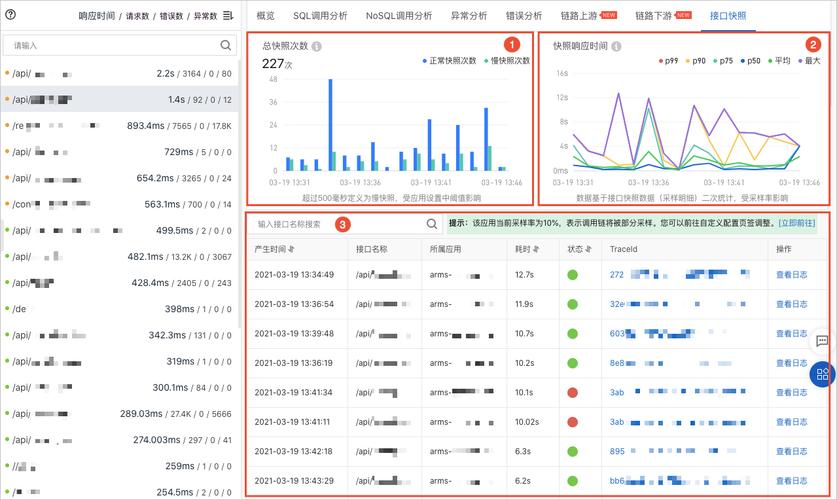Screen dimensions: 837x500
Task: Show the info tooltip for 总快照次数
Action: (317, 46)
